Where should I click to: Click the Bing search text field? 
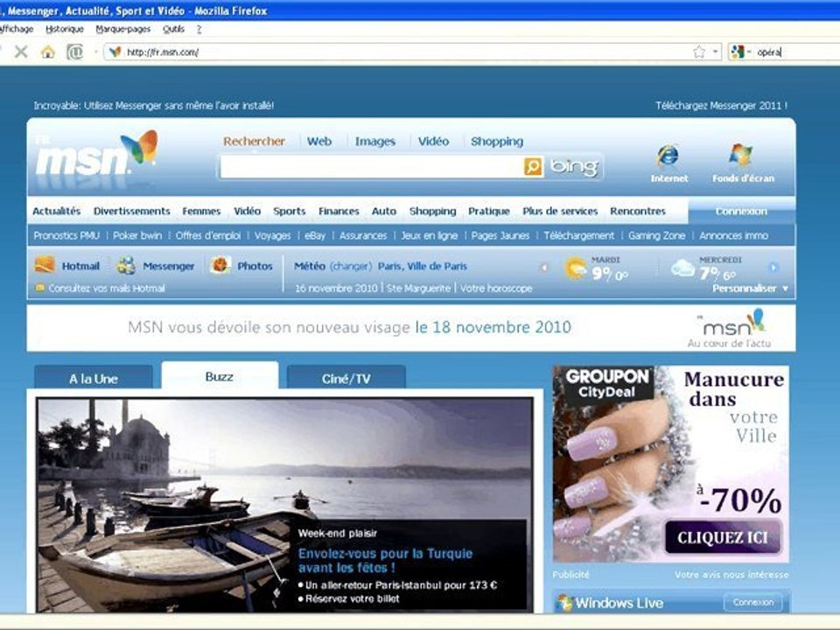coord(371,166)
